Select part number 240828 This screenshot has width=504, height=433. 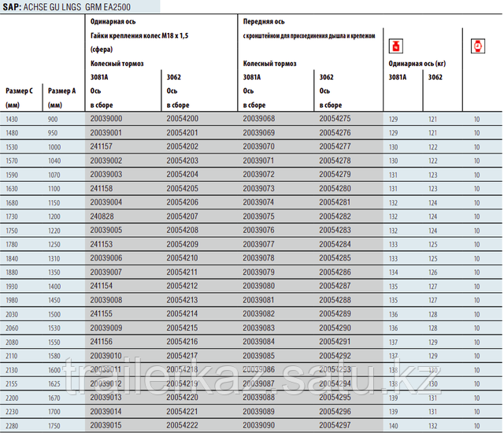pos(102,216)
